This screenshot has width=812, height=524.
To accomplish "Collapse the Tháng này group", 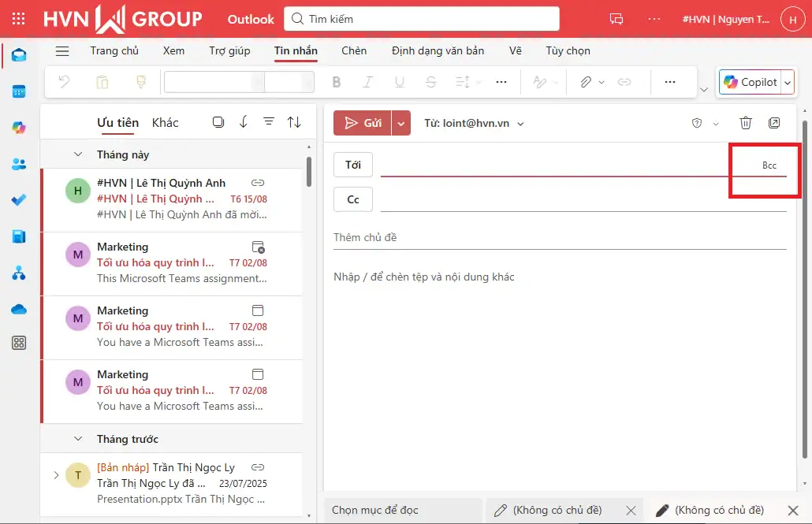I will [x=78, y=154].
